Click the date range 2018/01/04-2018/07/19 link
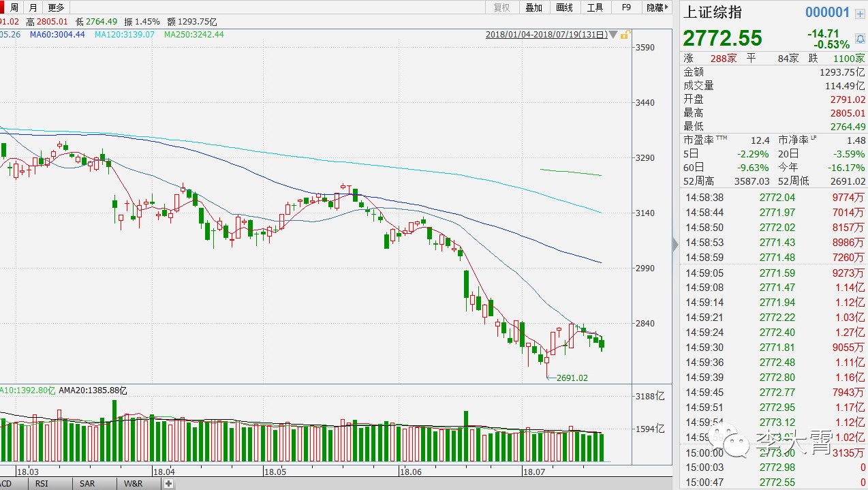Image resolution: width=868 pixels, height=490 pixels. tap(546, 35)
